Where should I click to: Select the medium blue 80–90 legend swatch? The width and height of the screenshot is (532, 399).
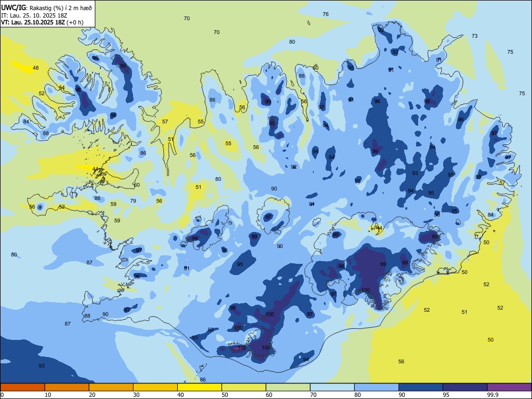(x=377, y=387)
